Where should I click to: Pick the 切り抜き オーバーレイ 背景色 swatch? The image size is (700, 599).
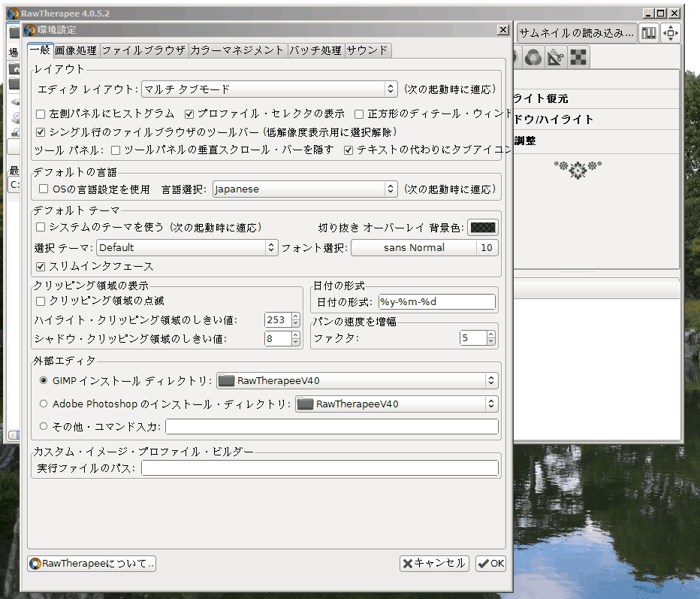click(483, 228)
